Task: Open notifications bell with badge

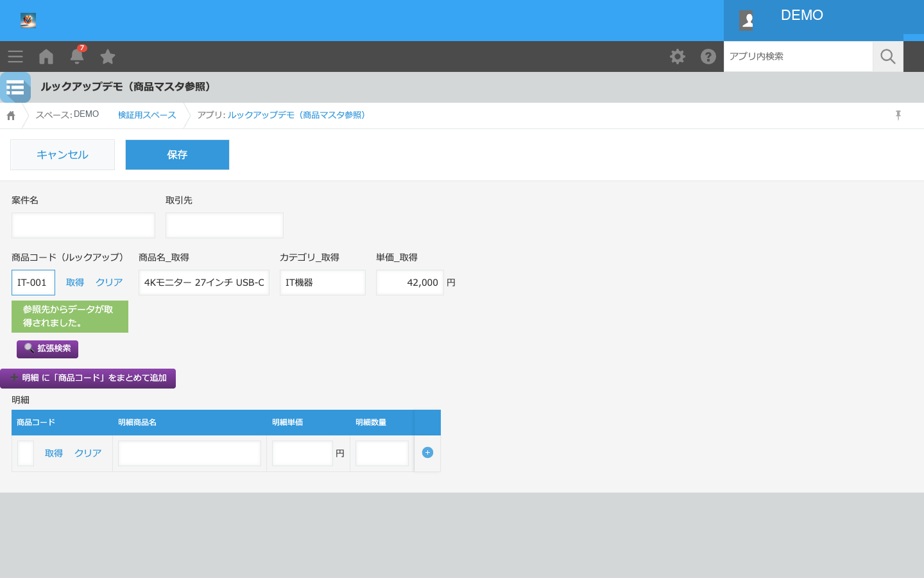Action: click(77, 55)
